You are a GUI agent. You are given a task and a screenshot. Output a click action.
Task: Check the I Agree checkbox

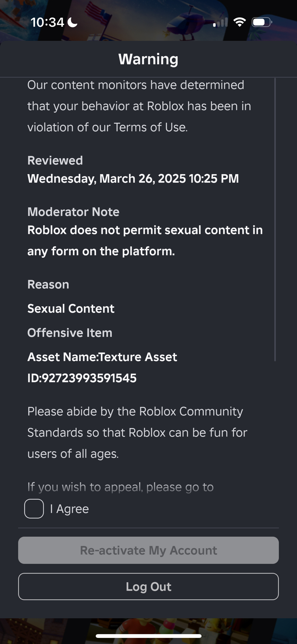tap(34, 509)
